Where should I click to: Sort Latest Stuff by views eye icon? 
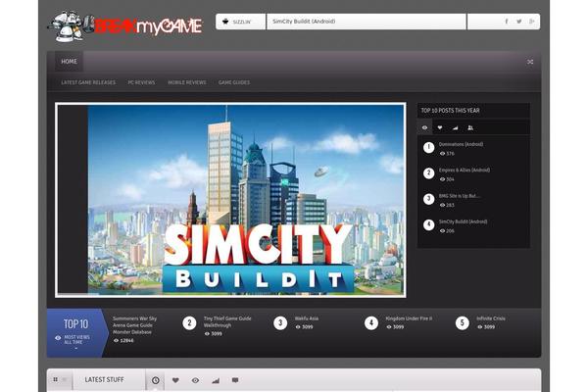[x=195, y=380]
